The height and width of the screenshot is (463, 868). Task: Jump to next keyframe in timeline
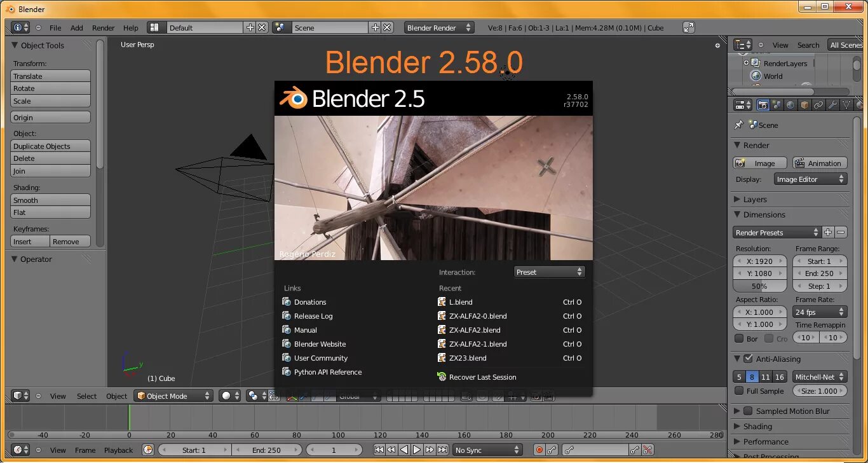click(x=430, y=450)
